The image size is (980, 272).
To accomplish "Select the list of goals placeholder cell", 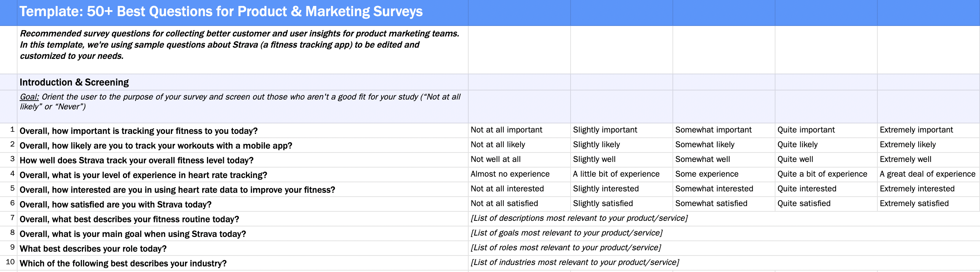I will pos(566,233).
